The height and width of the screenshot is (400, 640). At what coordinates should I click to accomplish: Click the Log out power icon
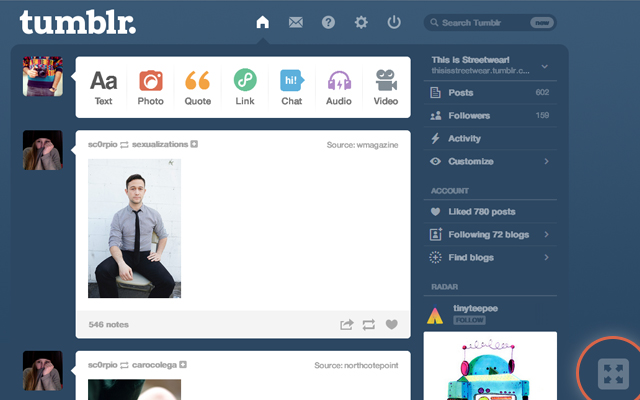point(394,22)
